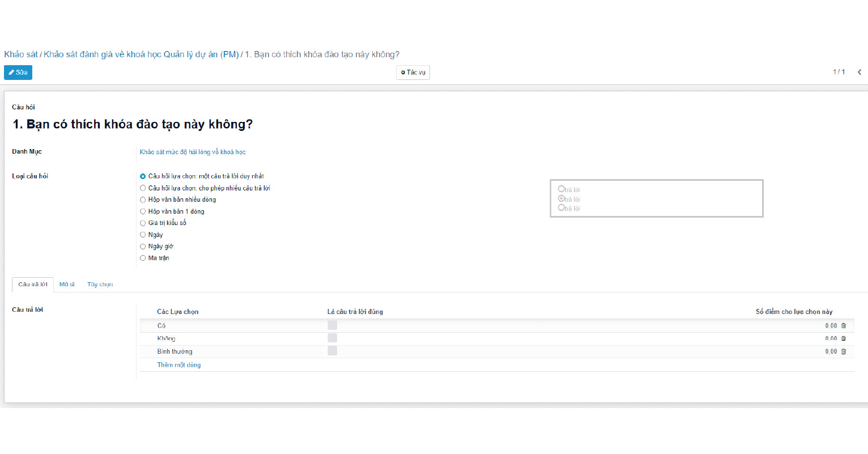The height and width of the screenshot is (454, 868).
Task: Switch to the Tùy chọn tab
Action: 100,285
